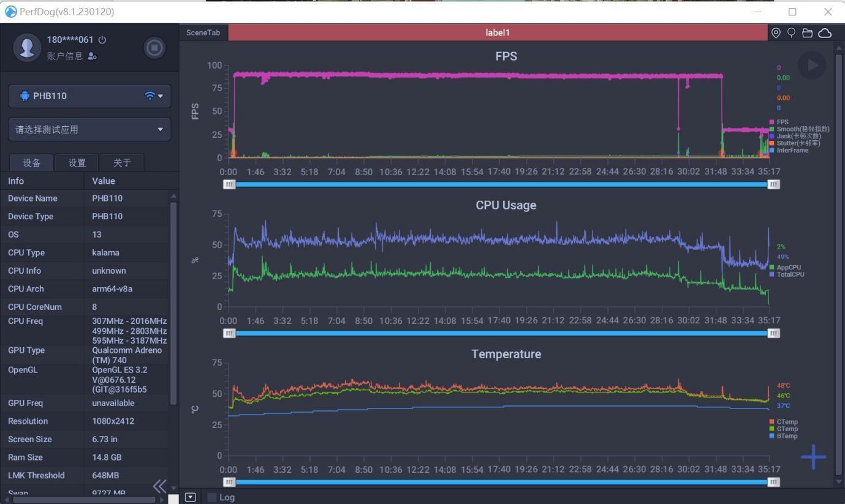Viewport: 845px width, 504px height.
Task: Switch to the 设备 tab
Action: tap(32, 162)
